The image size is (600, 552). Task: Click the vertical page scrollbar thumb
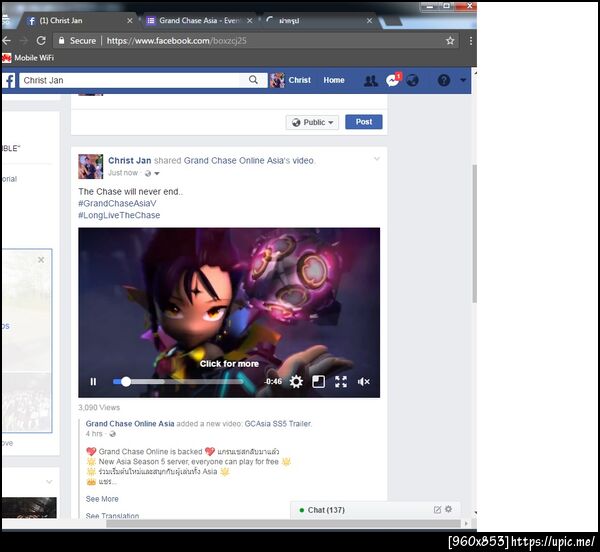tap(474, 233)
